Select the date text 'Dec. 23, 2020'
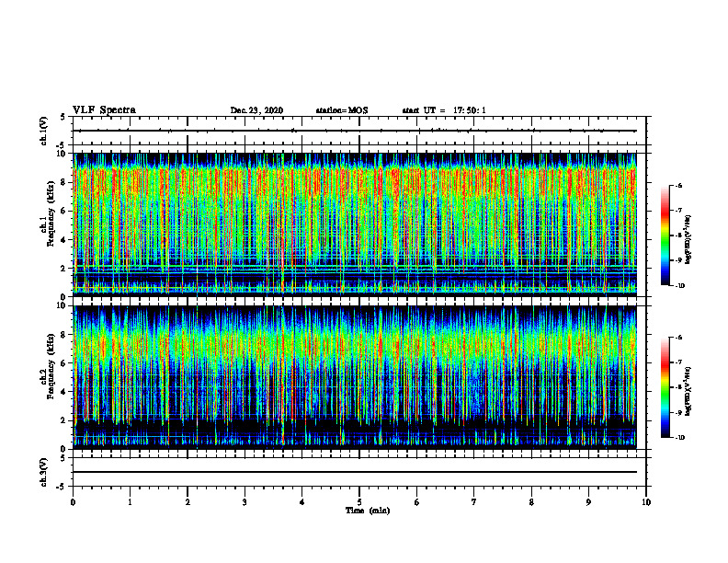The image size is (728, 563). point(256,110)
